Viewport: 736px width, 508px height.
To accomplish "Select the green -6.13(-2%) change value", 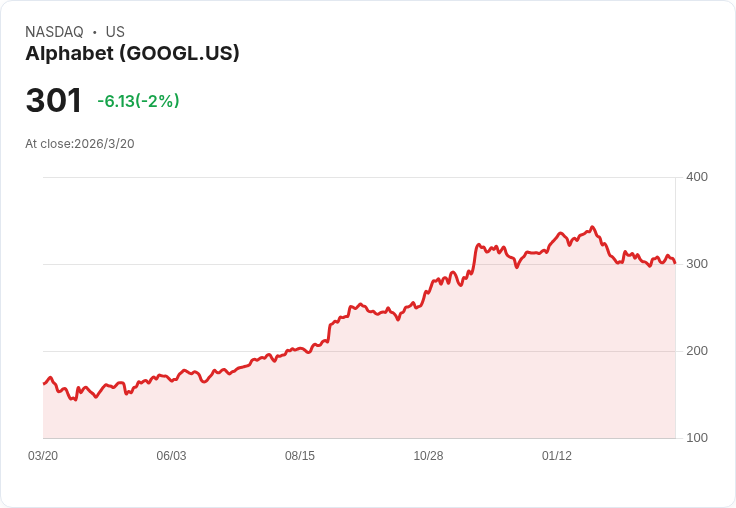I will coord(138,101).
